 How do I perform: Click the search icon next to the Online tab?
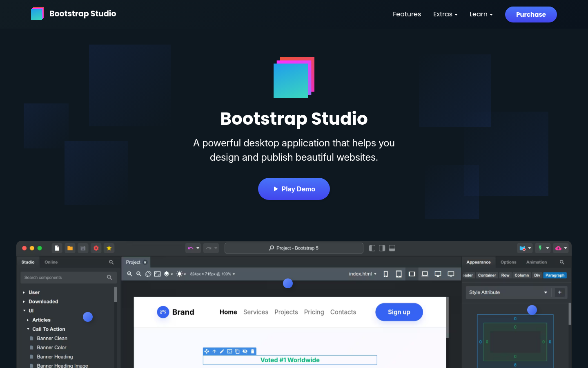111,262
